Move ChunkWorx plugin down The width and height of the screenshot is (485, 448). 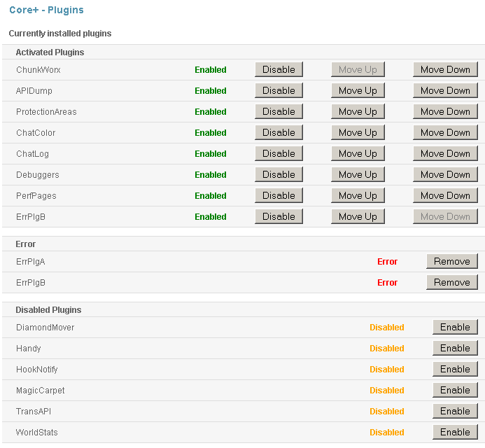(445, 69)
